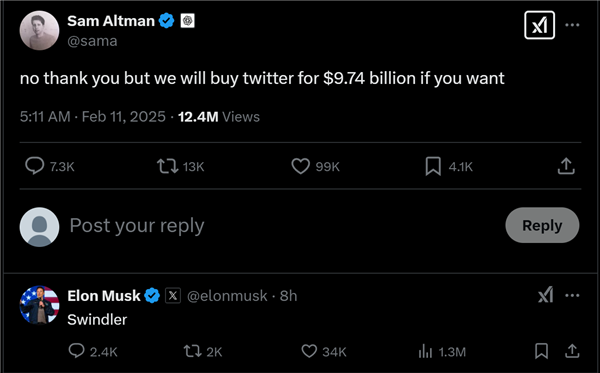View analytics showing 1.3M on Musk's reply
The image size is (600, 373).
pyautogui.click(x=425, y=351)
